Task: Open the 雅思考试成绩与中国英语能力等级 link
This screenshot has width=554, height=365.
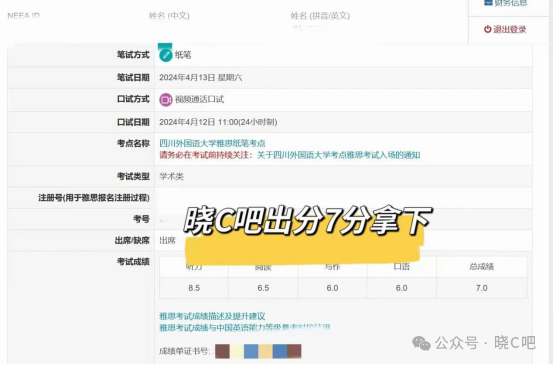Action: (244, 328)
